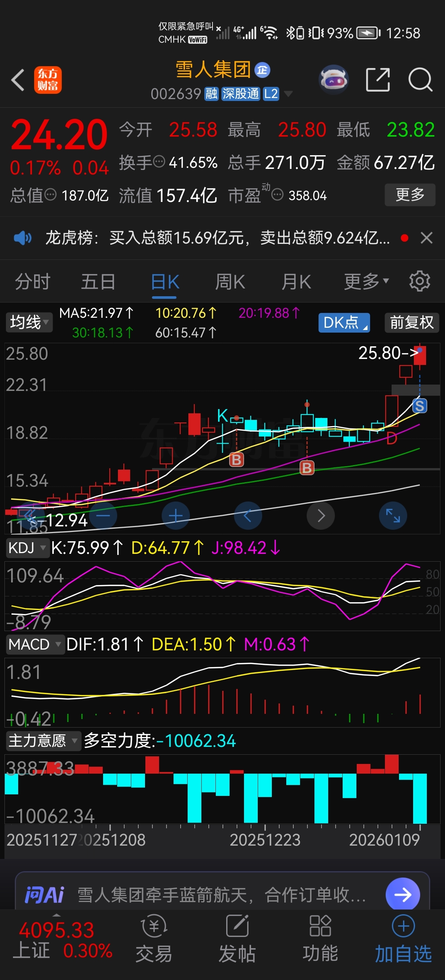
Task: Tap the B buy marker under K label
Action: point(236,460)
